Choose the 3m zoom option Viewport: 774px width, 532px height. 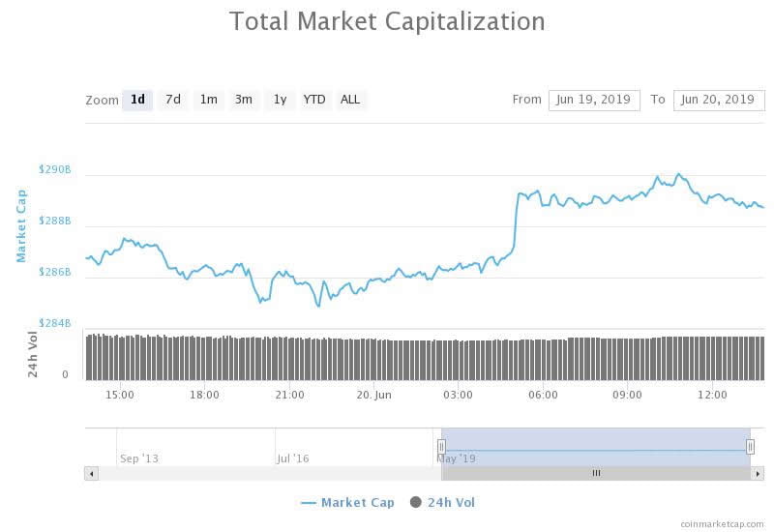tap(244, 100)
